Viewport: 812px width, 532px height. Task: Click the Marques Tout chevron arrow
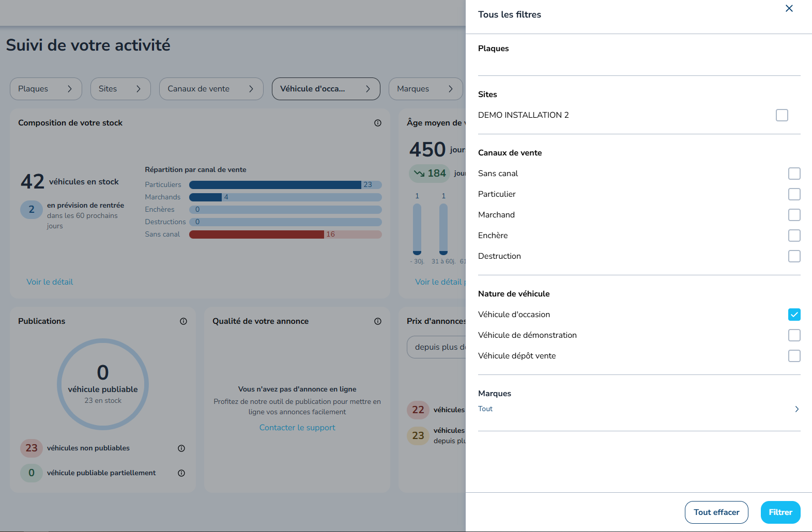[796, 409]
